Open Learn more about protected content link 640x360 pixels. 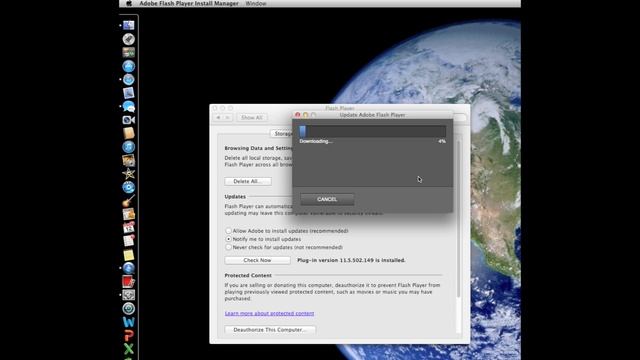[x=269, y=313]
